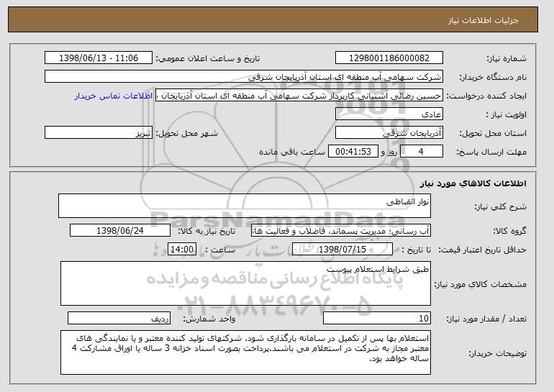The height and width of the screenshot is (392, 554).
Task: Select the شماره نیاز field 1298001186000082
Action: pos(389,58)
